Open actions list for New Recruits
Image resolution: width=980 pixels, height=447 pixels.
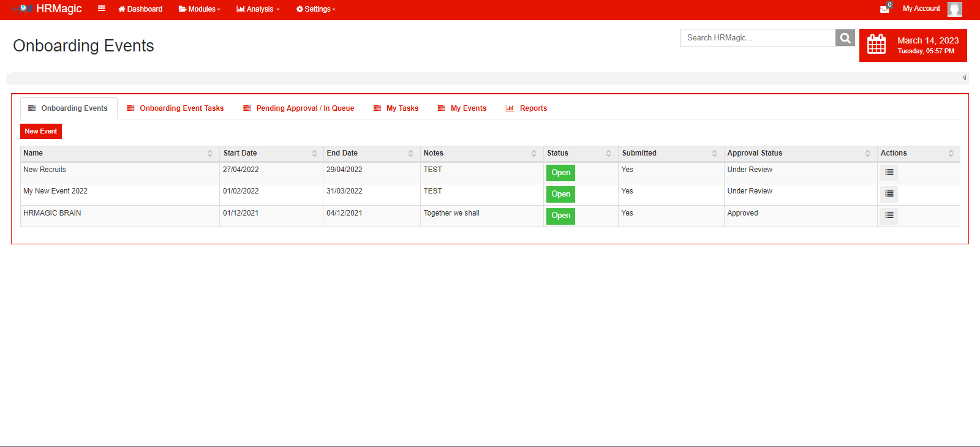(x=889, y=173)
